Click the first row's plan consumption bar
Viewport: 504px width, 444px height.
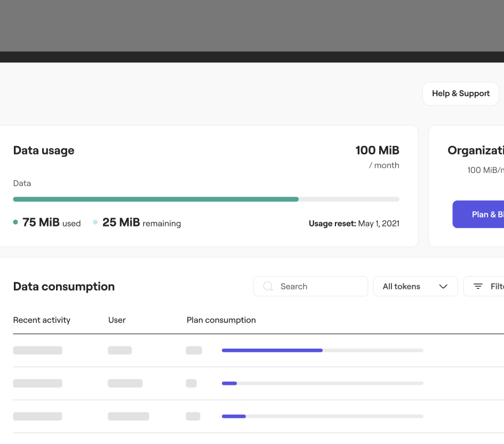click(x=322, y=350)
